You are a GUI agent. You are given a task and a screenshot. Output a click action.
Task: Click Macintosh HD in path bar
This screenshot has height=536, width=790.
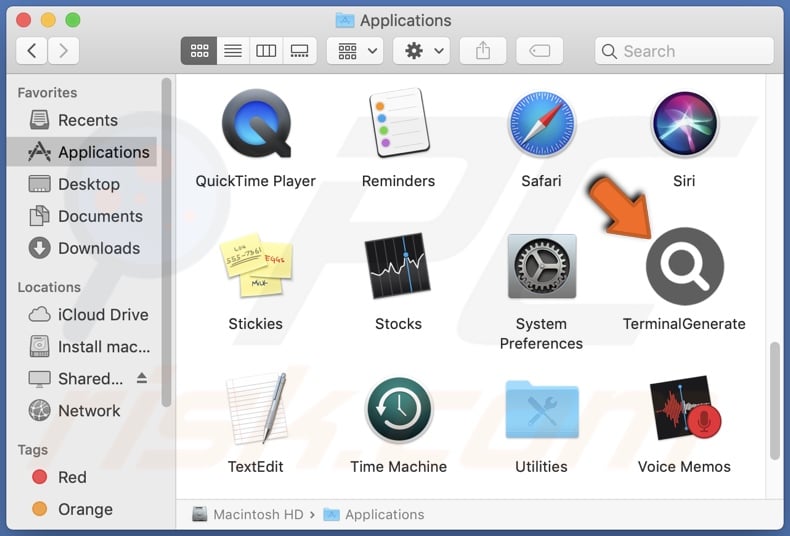coord(257,514)
